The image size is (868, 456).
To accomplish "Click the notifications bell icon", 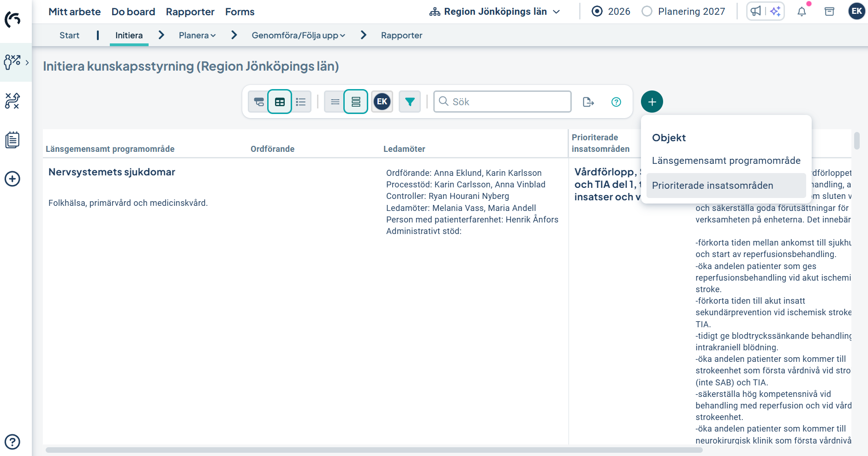I will click(802, 12).
